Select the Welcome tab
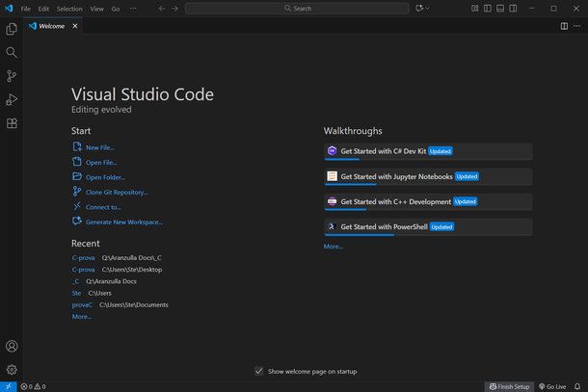Viewport: 588px width, 392px height. coord(52,26)
